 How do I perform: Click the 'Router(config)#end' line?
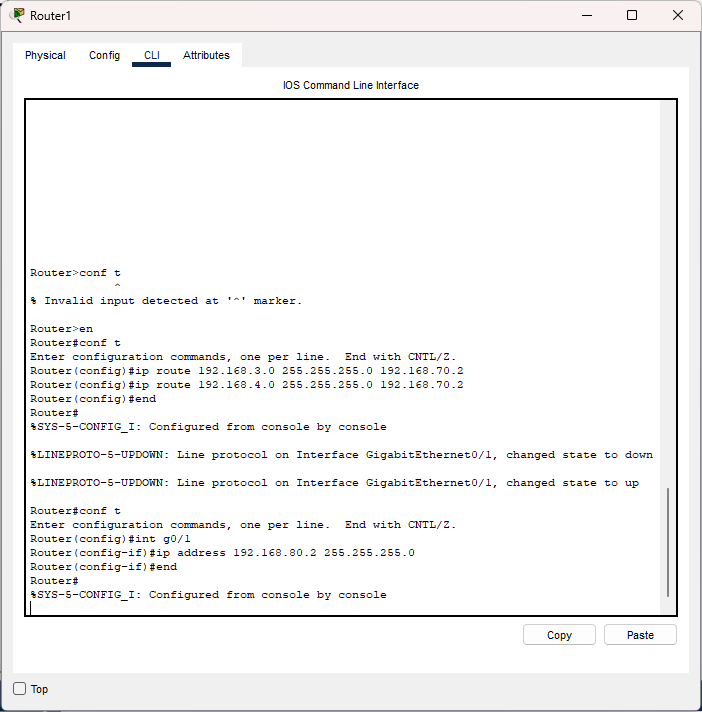93,399
